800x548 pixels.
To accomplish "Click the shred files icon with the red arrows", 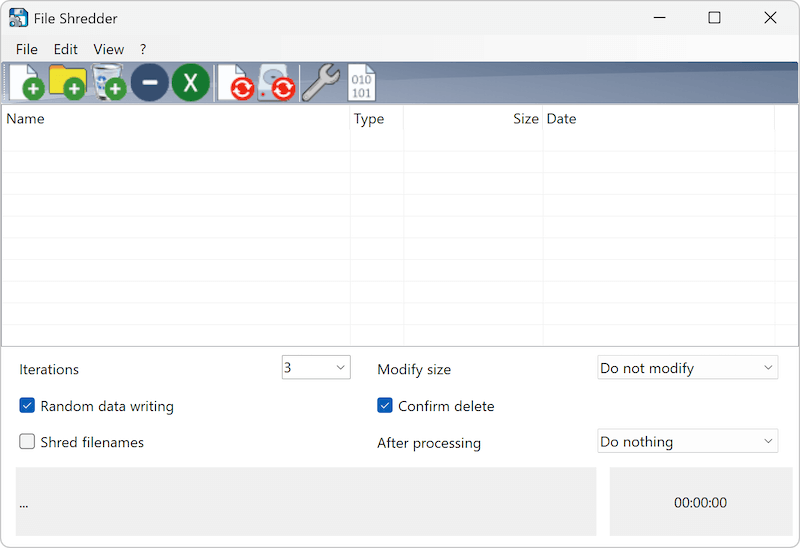I will coord(235,83).
